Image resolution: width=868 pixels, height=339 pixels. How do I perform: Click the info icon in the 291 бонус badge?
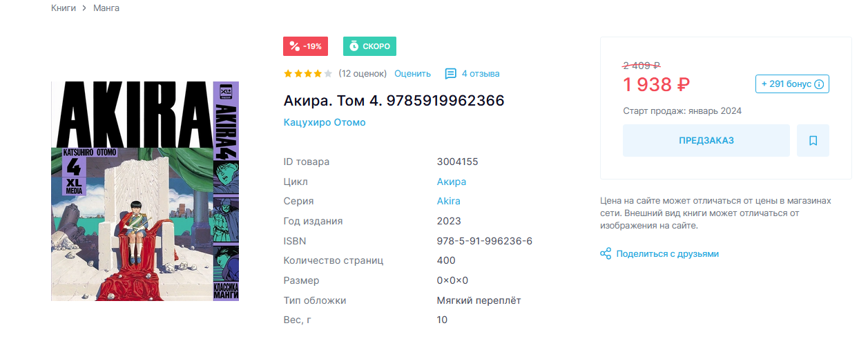click(x=819, y=84)
